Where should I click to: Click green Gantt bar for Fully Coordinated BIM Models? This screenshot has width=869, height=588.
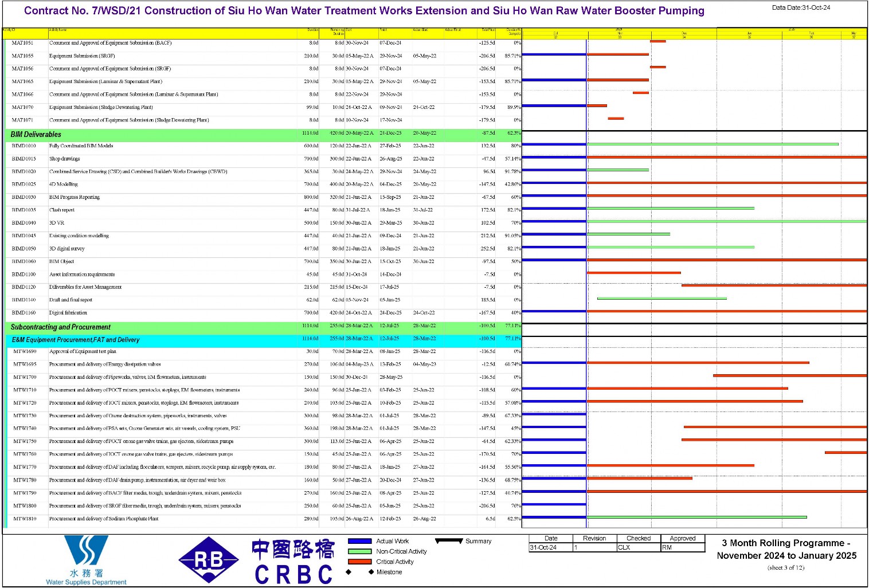[713, 144]
